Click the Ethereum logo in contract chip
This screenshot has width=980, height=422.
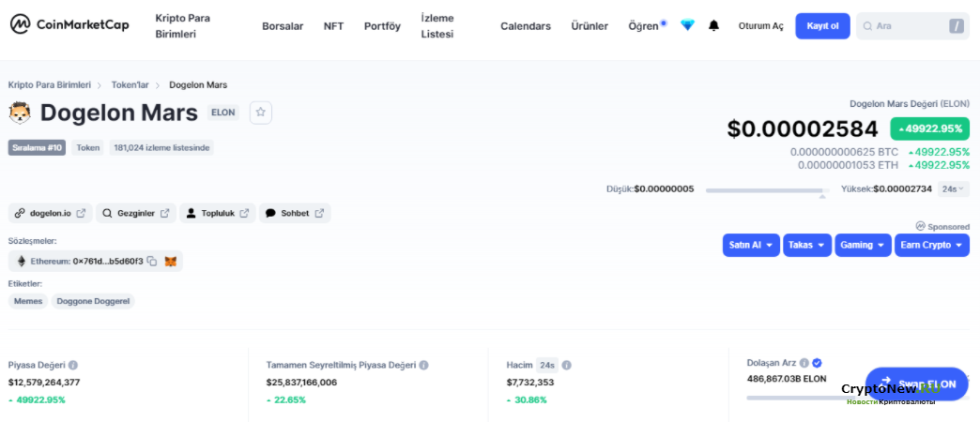coord(22,262)
